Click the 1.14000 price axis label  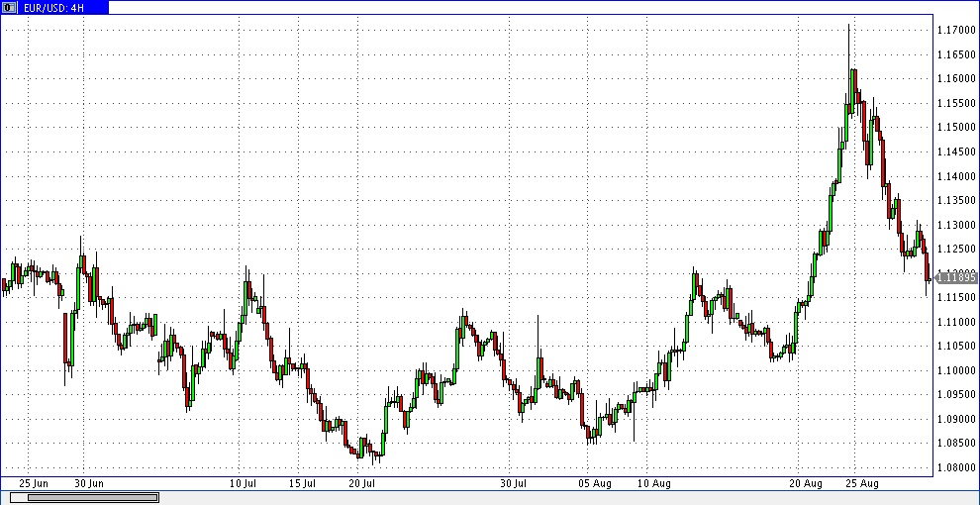pos(956,176)
